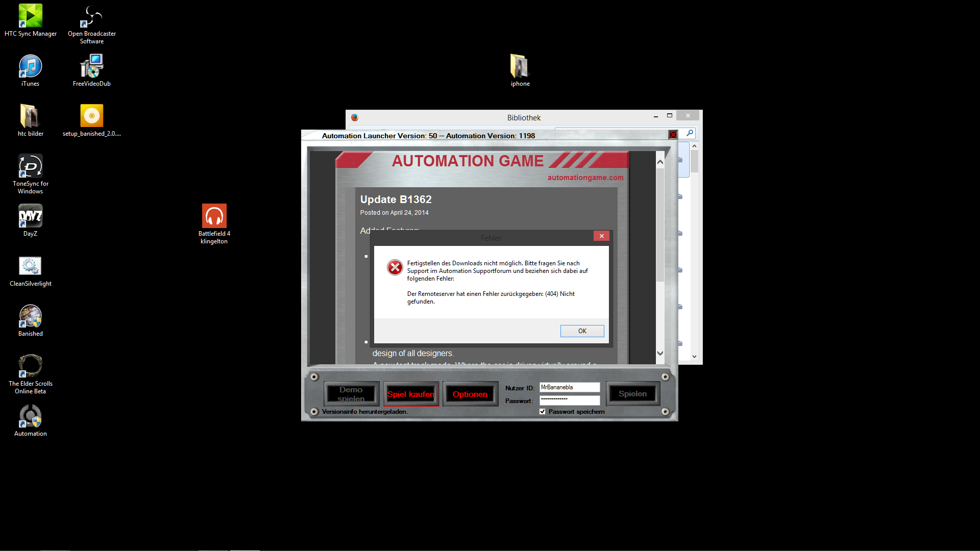The height and width of the screenshot is (551, 980).
Task: Click the Firefox icon in Bibliothek title bar
Action: 355,117
